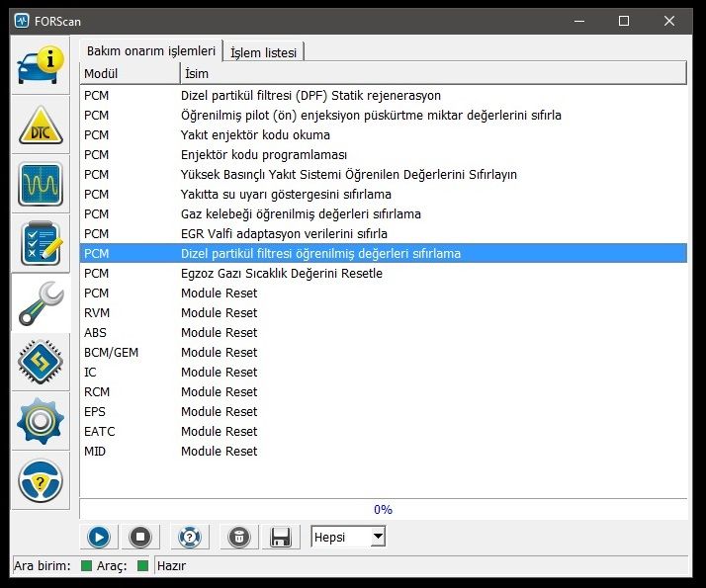
Task: Sort by the Modül column header
Action: coord(131,73)
